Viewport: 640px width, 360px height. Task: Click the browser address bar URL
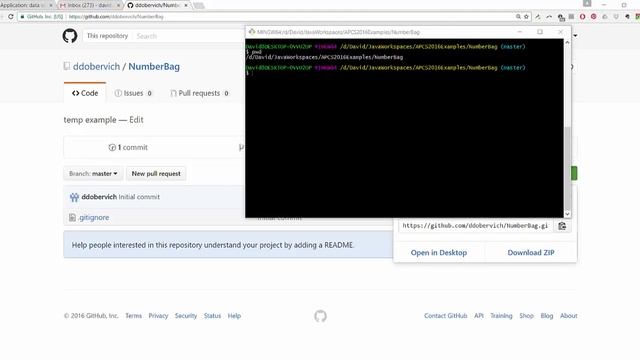(x=116, y=17)
